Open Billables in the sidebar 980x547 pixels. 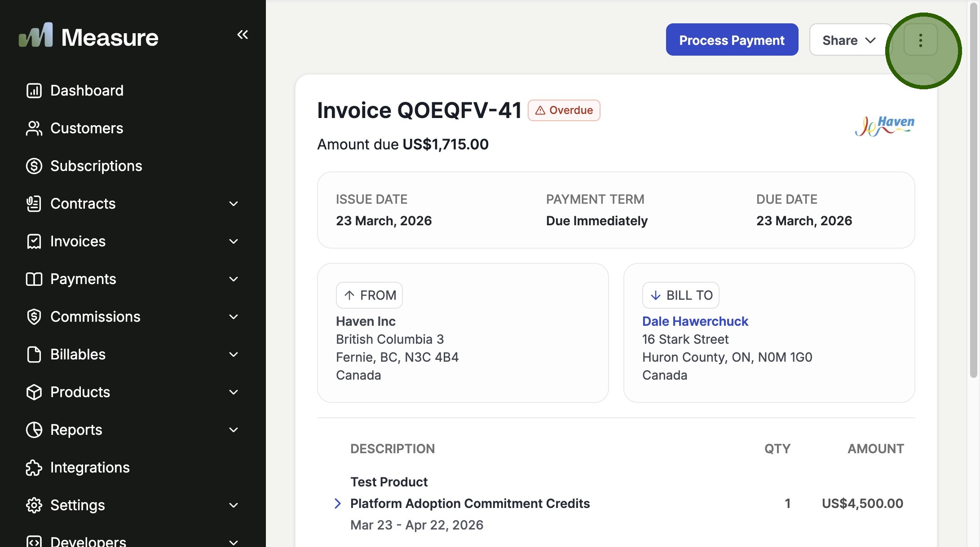point(78,354)
